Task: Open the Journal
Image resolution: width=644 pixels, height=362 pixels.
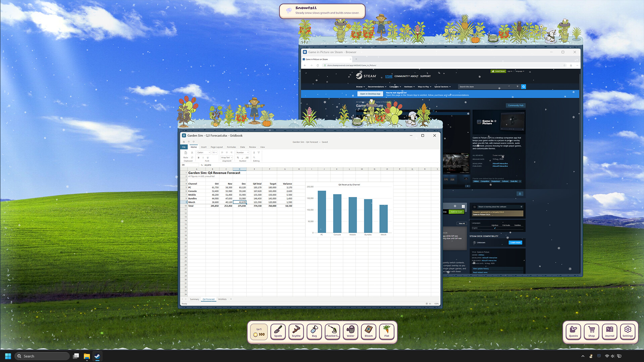Action: [610, 331]
